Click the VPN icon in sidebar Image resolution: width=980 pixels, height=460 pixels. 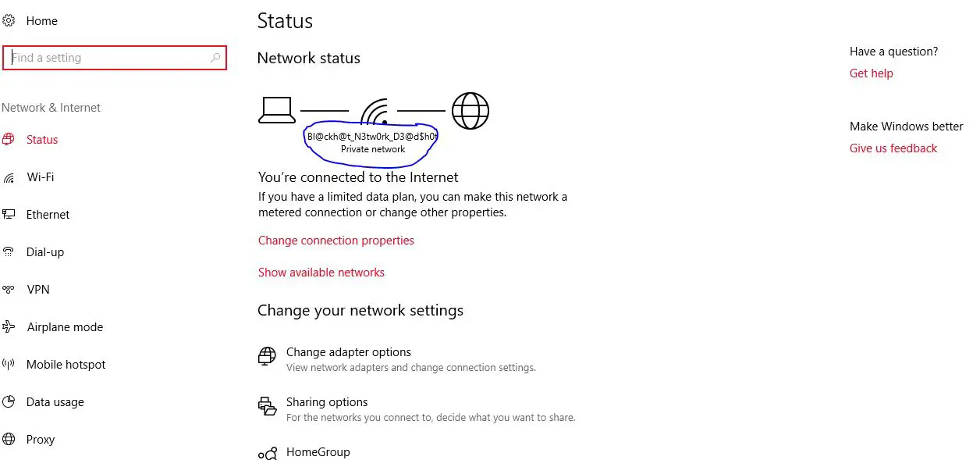click(x=9, y=290)
